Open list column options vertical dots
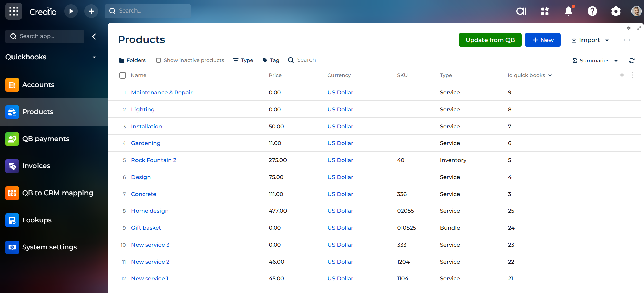 click(633, 75)
